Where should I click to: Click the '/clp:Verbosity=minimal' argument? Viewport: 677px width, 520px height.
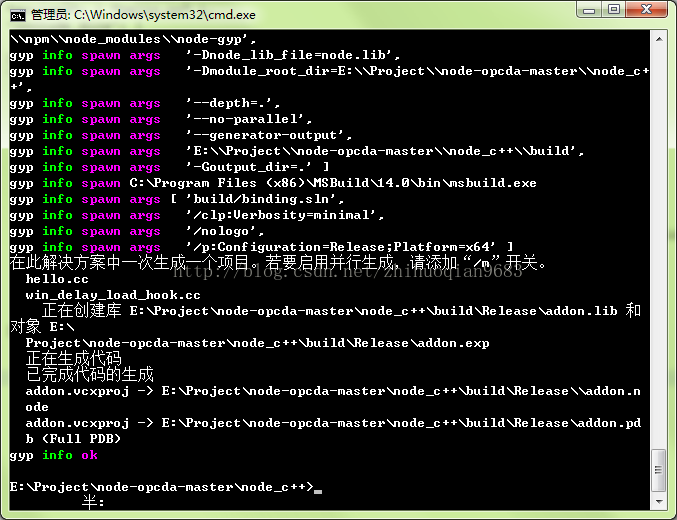(x=285, y=215)
